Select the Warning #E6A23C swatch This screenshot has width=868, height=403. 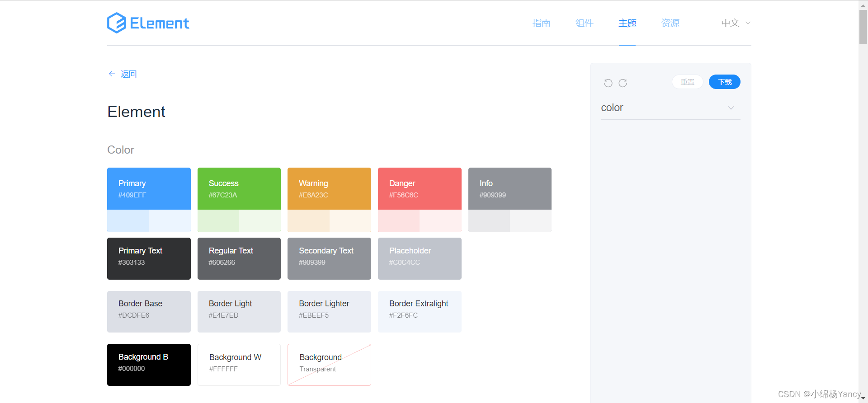pyautogui.click(x=329, y=189)
